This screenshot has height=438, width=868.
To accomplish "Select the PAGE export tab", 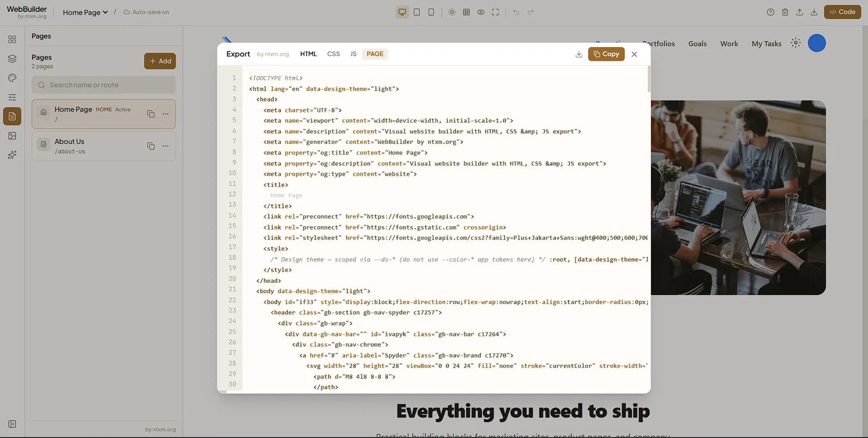I will point(375,54).
